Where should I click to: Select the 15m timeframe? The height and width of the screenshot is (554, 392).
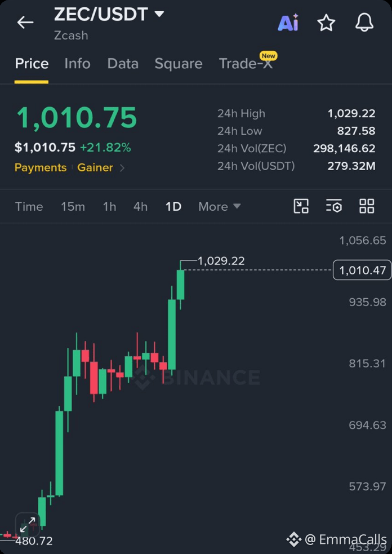(x=73, y=206)
